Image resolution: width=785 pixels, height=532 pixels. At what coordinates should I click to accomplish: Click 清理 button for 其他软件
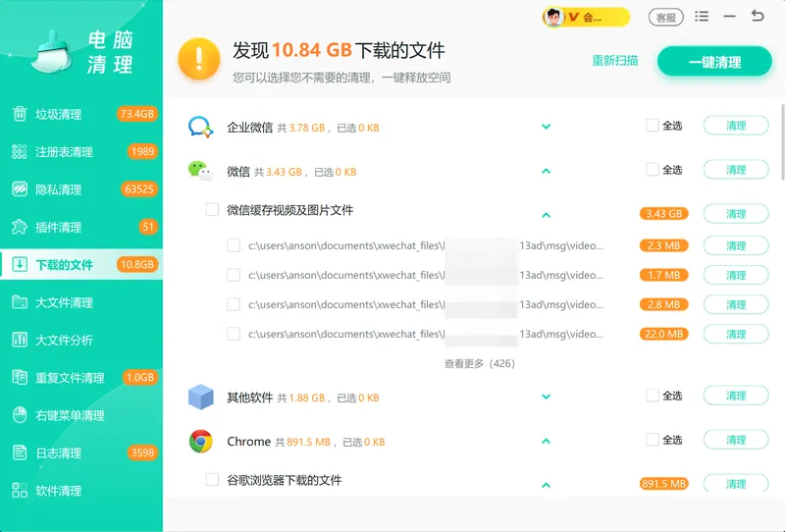click(736, 396)
